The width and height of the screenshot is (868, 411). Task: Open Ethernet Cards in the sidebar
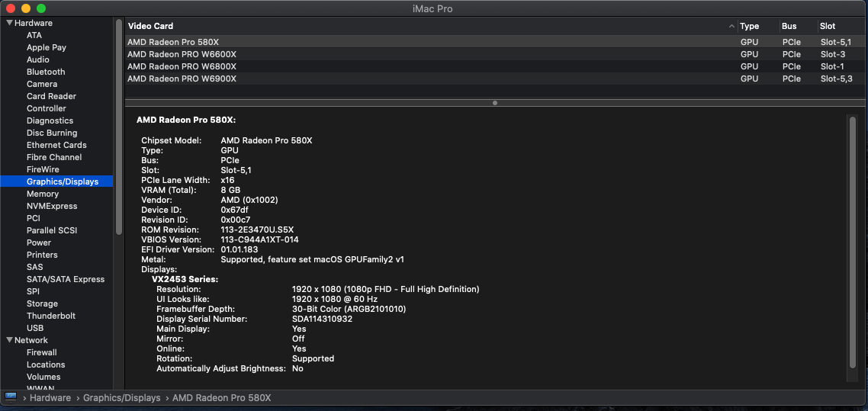56,144
